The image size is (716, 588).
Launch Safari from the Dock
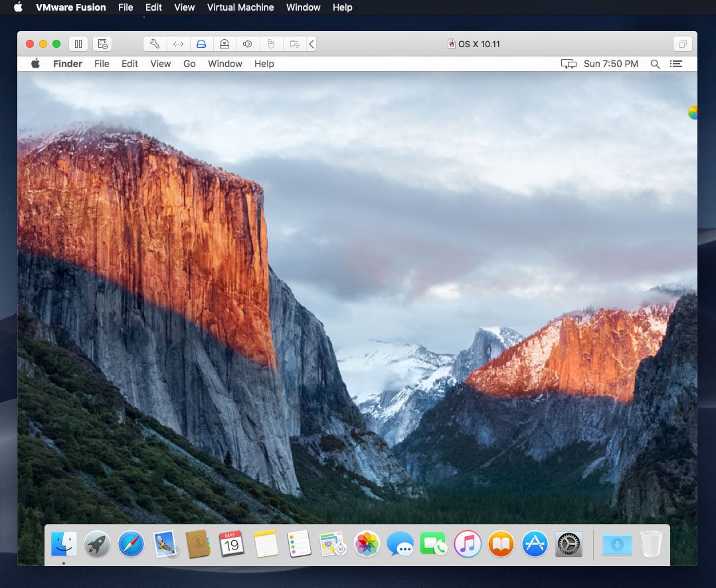131,545
